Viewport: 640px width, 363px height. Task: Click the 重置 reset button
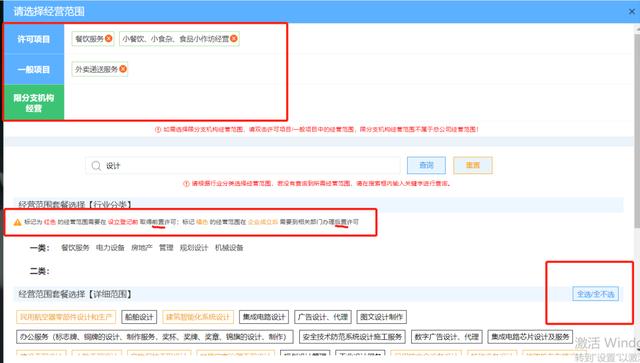pyautogui.click(x=473, y=165)
